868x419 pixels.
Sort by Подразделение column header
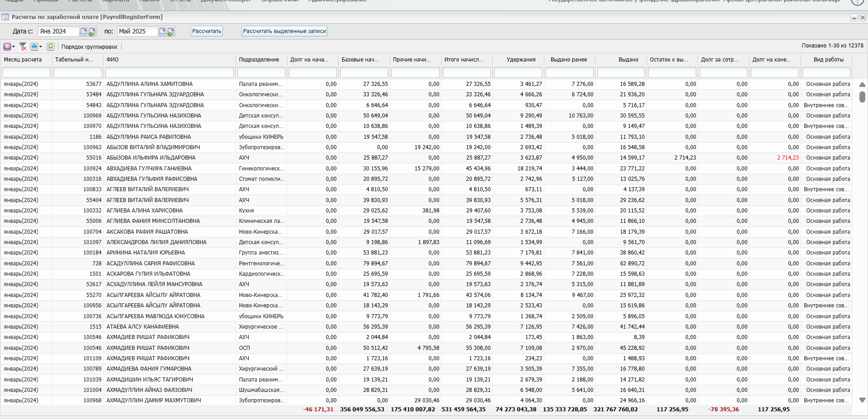click(x=261, y=60)
